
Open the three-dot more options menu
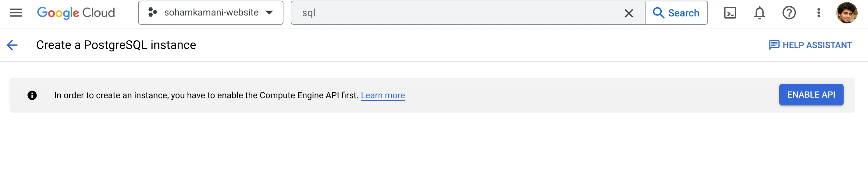tap(818, 13)
